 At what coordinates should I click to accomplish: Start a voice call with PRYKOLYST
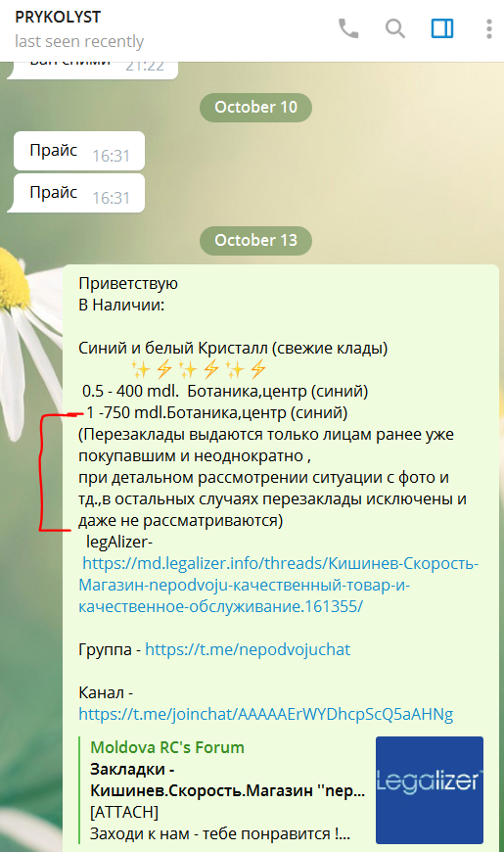coord(348,28)
